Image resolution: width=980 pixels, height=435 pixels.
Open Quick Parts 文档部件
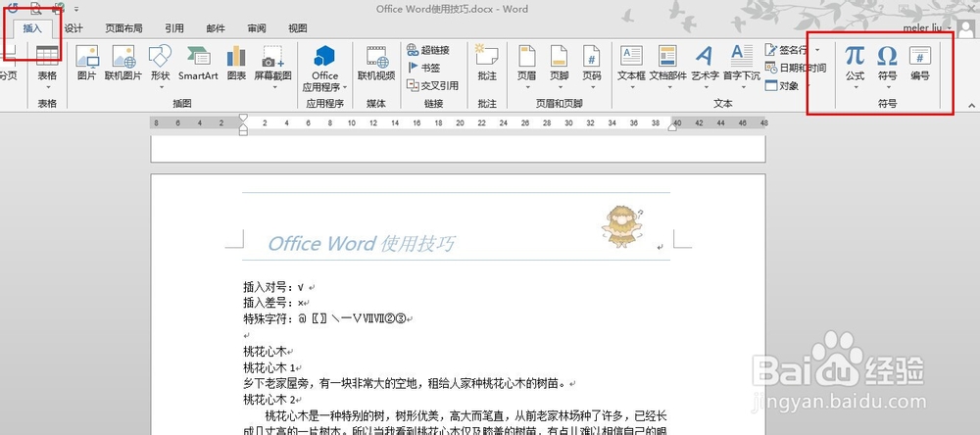tap(668, 64)
